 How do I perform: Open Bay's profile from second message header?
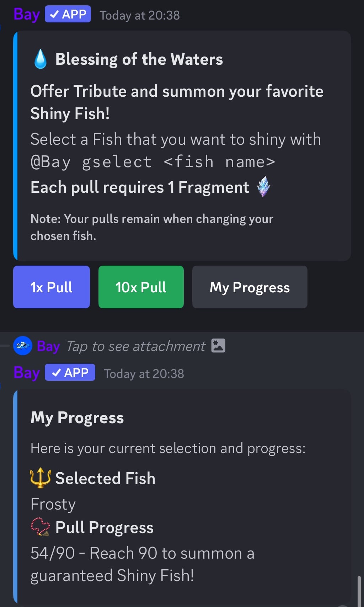pyautogui.click(x=26, y=373)
